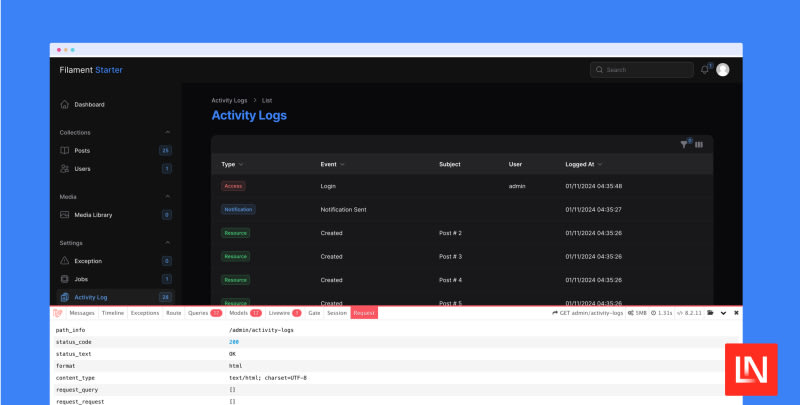Click the Activity Logs breadcrumb link
This screenshot has width=800, height=405.
click(229, 100)
